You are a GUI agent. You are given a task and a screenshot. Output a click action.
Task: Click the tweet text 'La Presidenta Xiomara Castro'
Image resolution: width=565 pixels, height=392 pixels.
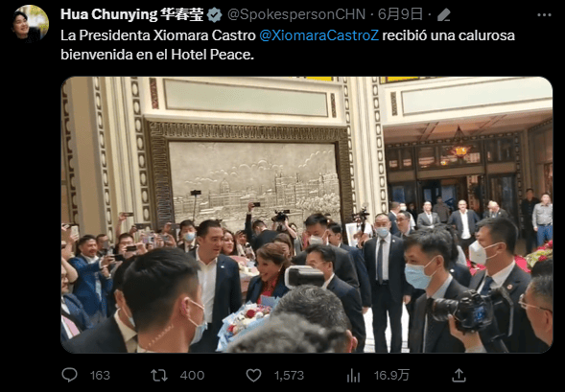158,35
